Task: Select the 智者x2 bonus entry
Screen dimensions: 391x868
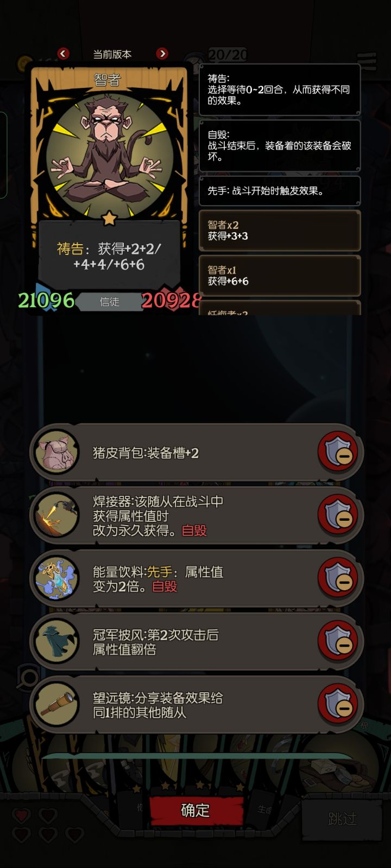Action: [x=280, y=231]
